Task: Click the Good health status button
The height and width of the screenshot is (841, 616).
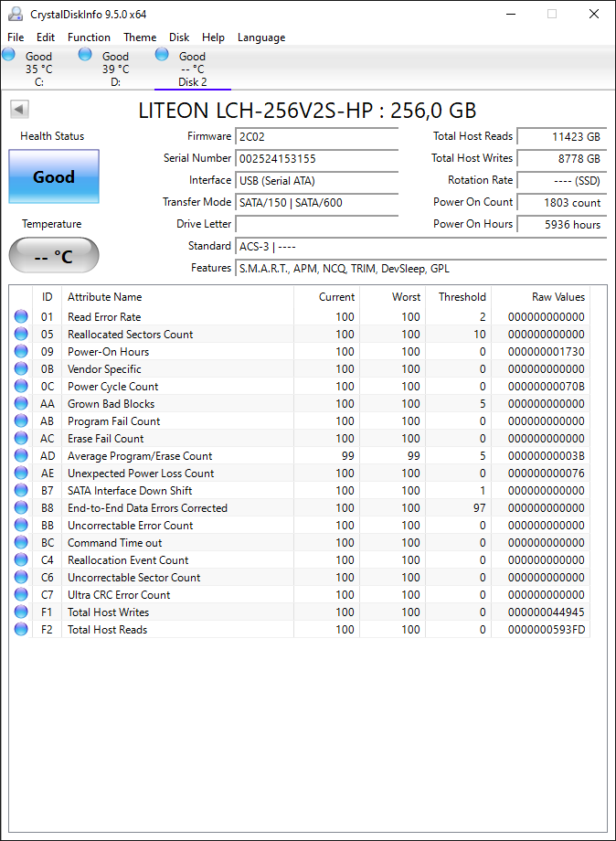Action: pos(54,176)
